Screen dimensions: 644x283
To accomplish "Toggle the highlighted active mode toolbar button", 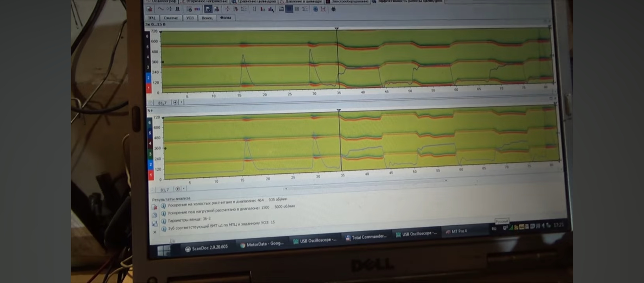I will tap(208, 9).
